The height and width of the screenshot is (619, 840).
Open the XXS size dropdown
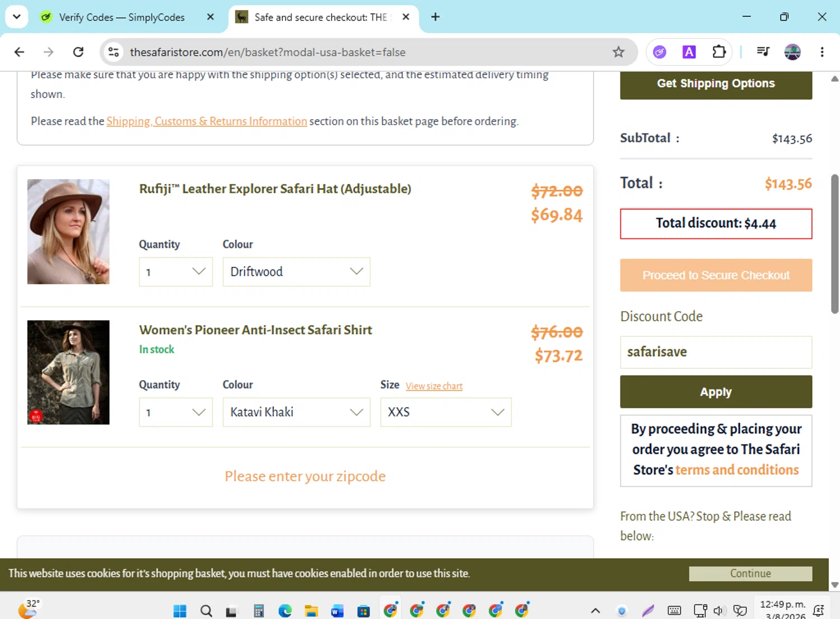click(x=446, y=412)
